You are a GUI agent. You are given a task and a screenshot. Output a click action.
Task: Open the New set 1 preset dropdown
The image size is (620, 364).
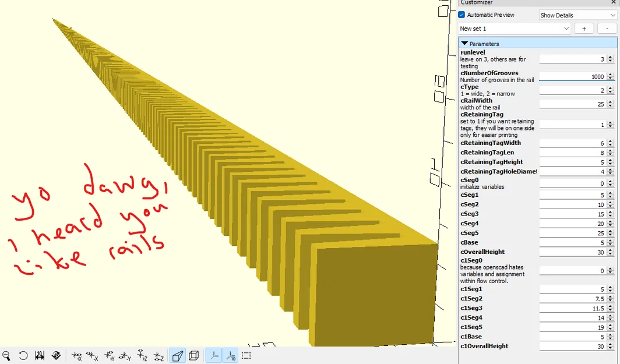pyautogui.click(x=513, y=28)
